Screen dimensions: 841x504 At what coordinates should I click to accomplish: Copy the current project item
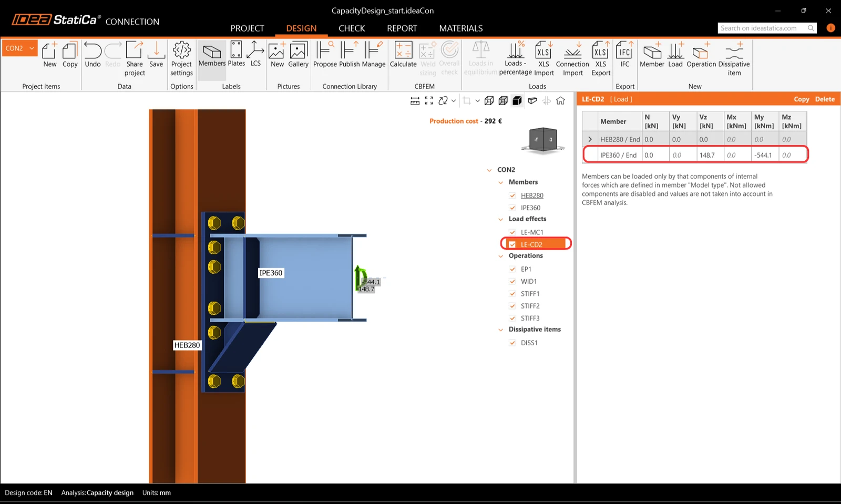(x=70, y=55)
